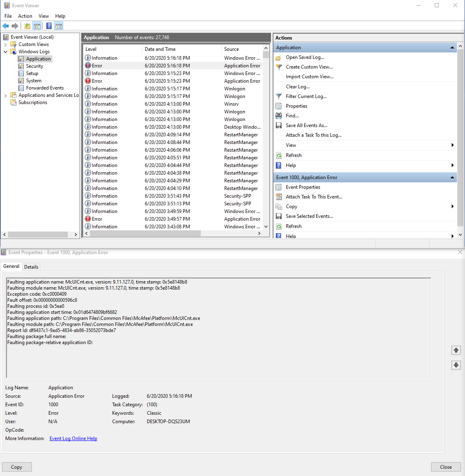This screenshot has width=465, height=476.
Task: Open the File menu
Action: coord(8,16)
